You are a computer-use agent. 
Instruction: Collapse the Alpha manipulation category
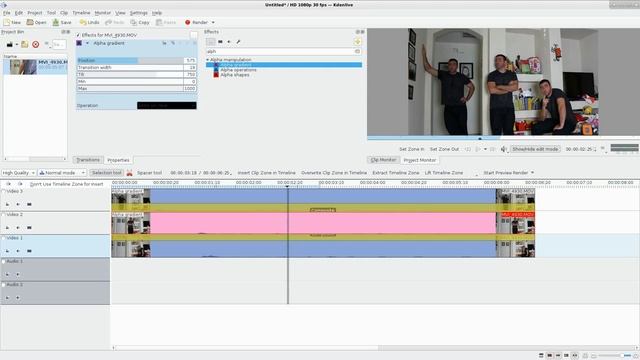click(x=207, y=60)
